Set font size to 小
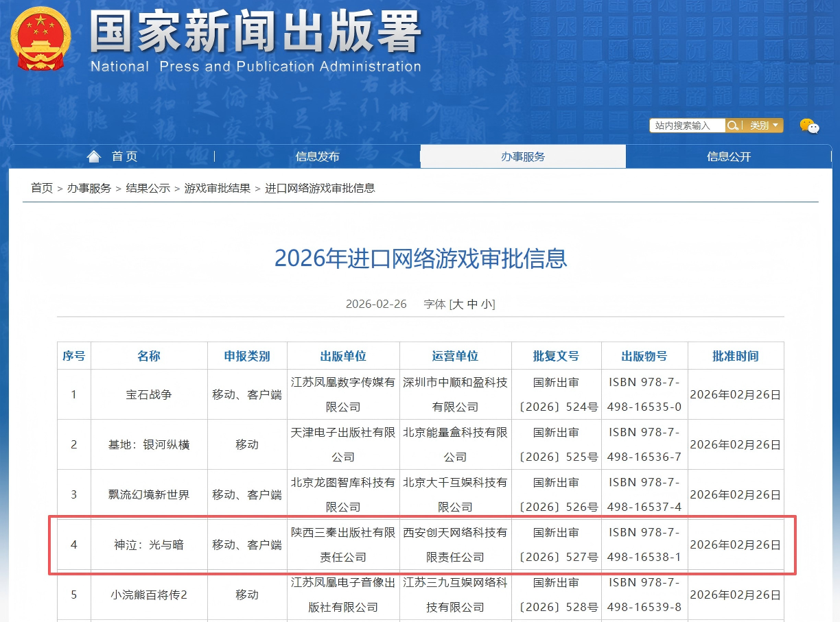840x622 pixels. click(486, 304)
